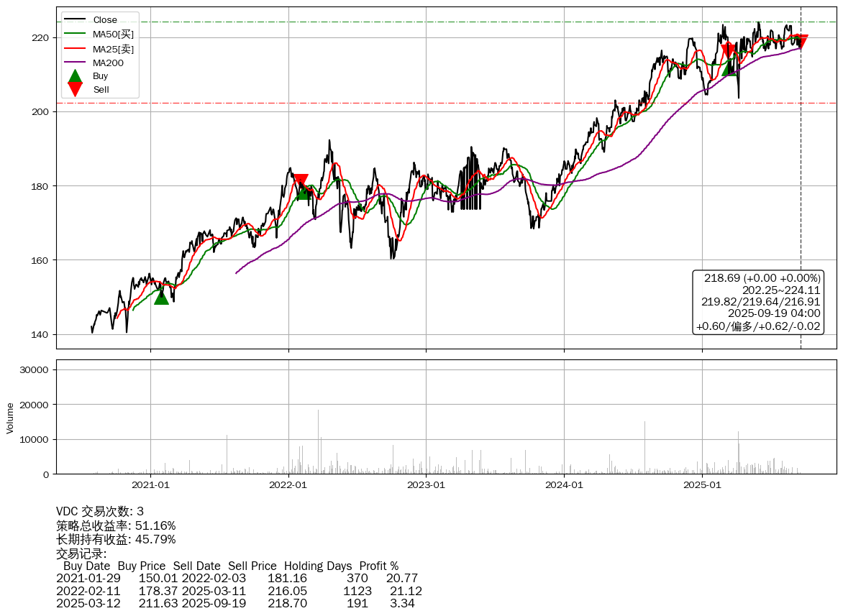This screenshot has width=843, height=616.
Task: Toggle the Close line legend entry
Action: [x=105, y=20]
